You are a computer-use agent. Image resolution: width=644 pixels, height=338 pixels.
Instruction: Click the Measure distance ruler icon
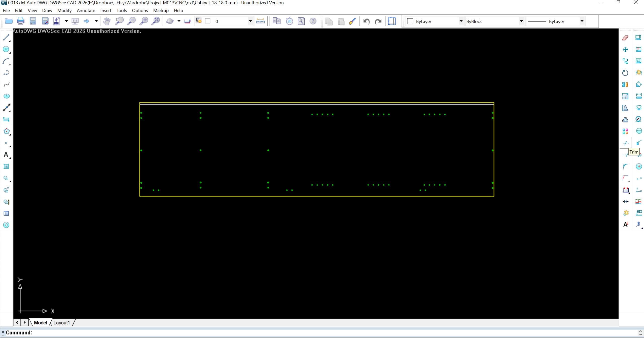pyautogui.click(x=260, y=21)
